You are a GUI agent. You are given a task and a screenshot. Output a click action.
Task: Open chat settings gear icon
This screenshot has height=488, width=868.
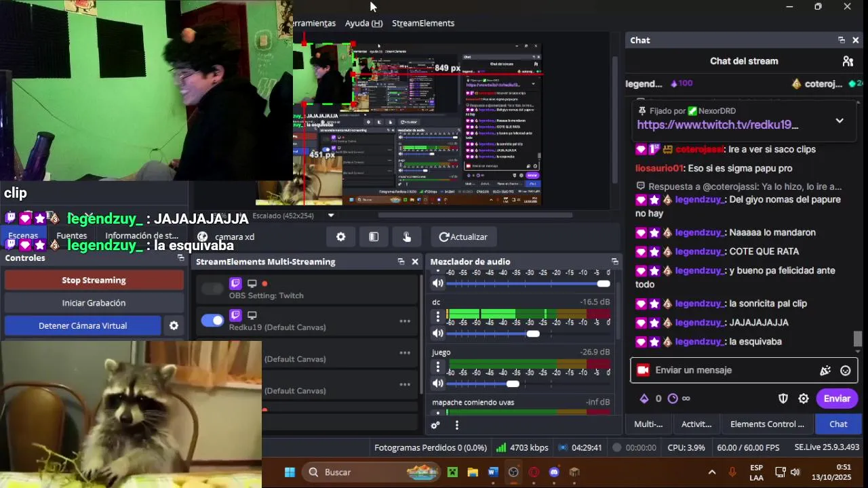coord(804,399)
